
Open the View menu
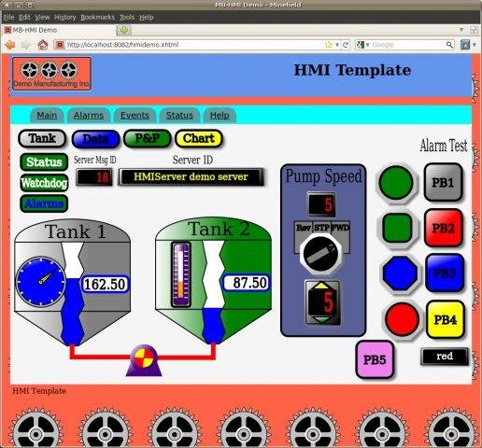click(x=42, y=17)
